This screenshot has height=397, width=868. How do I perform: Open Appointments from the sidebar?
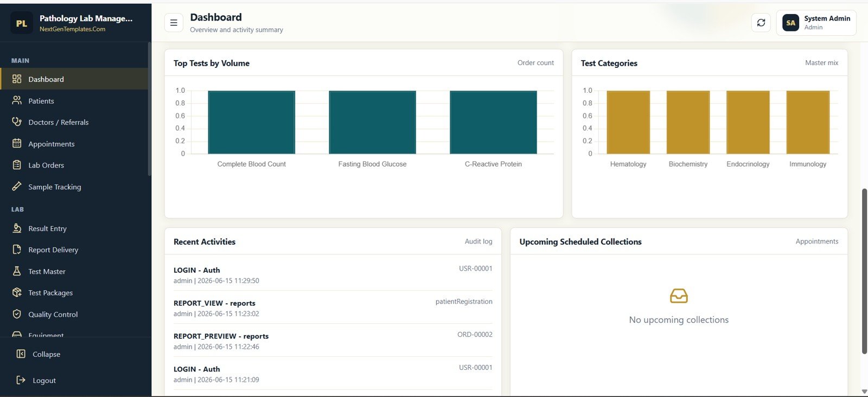tap(74, 144)
